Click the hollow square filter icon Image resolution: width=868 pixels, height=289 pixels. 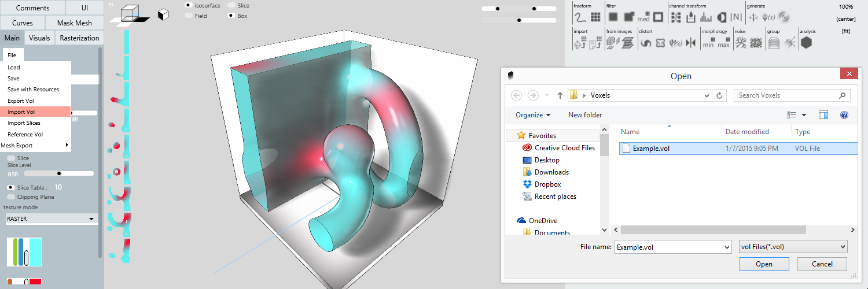point(658,17)
